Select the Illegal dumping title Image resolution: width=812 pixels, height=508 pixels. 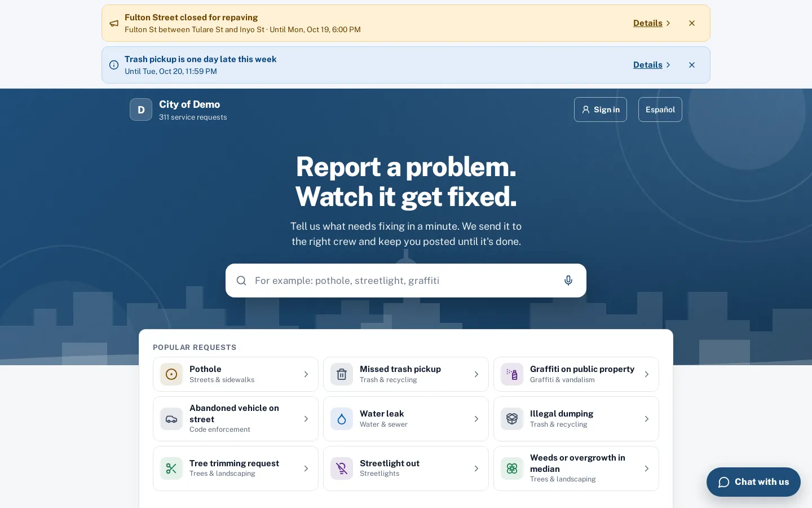(562, 414)
